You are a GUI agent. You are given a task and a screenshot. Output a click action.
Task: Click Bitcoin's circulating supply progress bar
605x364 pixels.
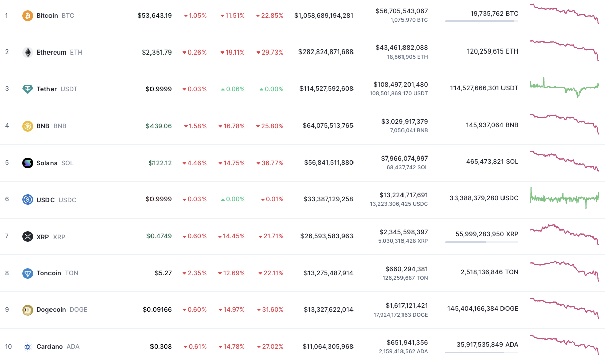(482, 21)
